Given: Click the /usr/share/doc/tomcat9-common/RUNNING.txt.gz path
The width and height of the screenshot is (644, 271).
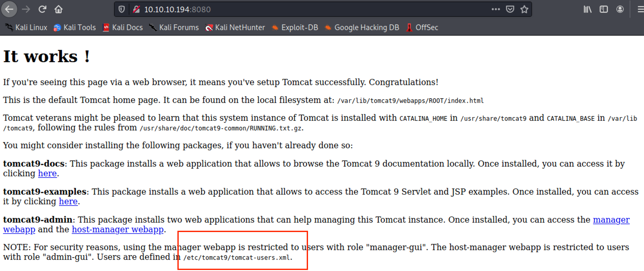Looking at the screenshot, I should click(221, 128).
